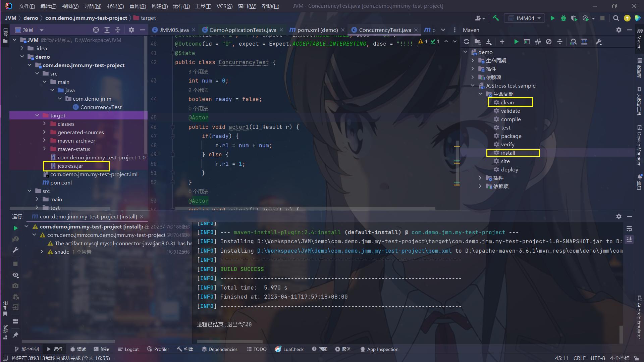The height and width of the screenshot is (362, 644).
Task: Select jcstress.jar in the project tree
Action: [70, 166]
